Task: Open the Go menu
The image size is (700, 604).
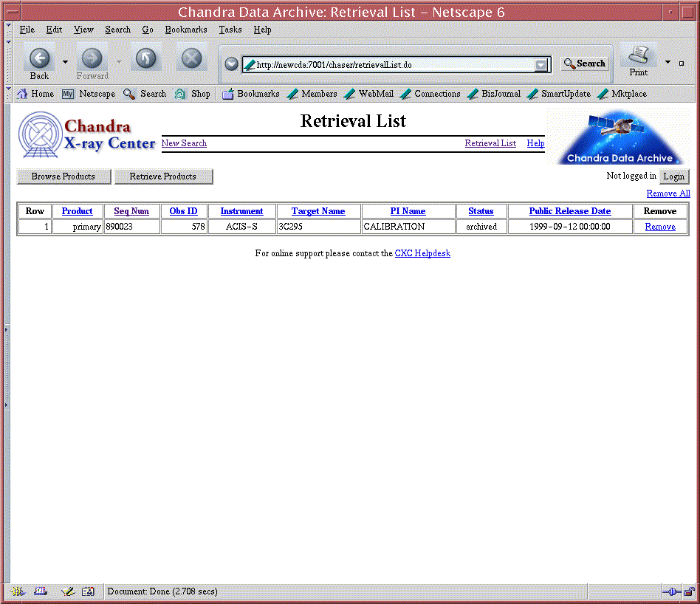Action: 148,30
